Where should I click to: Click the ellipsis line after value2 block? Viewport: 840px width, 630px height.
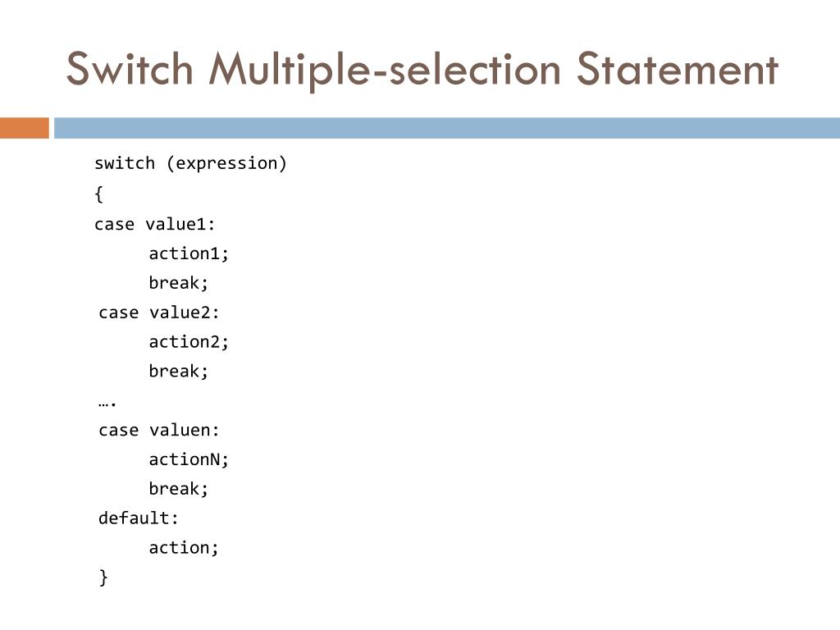(107, 404)
